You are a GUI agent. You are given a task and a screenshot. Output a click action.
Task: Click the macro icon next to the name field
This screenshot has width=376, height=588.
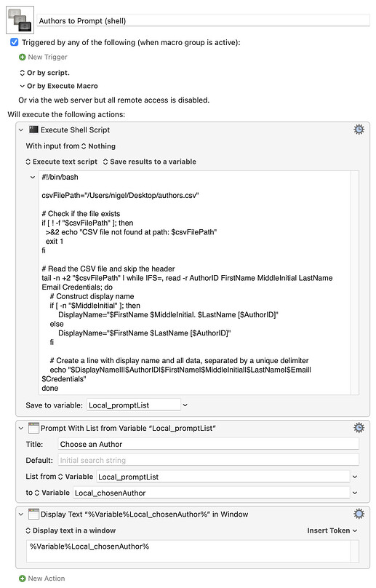pyautogui.click(x=20, y=20)
